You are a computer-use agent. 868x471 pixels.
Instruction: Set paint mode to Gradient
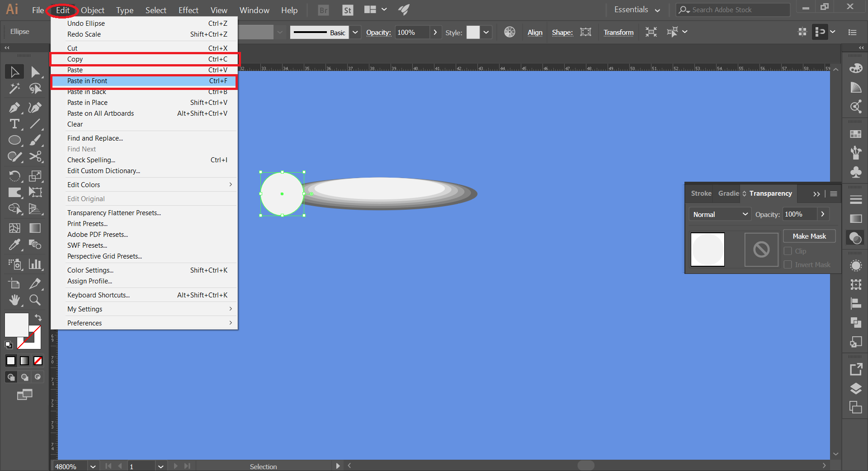[24, 361]
